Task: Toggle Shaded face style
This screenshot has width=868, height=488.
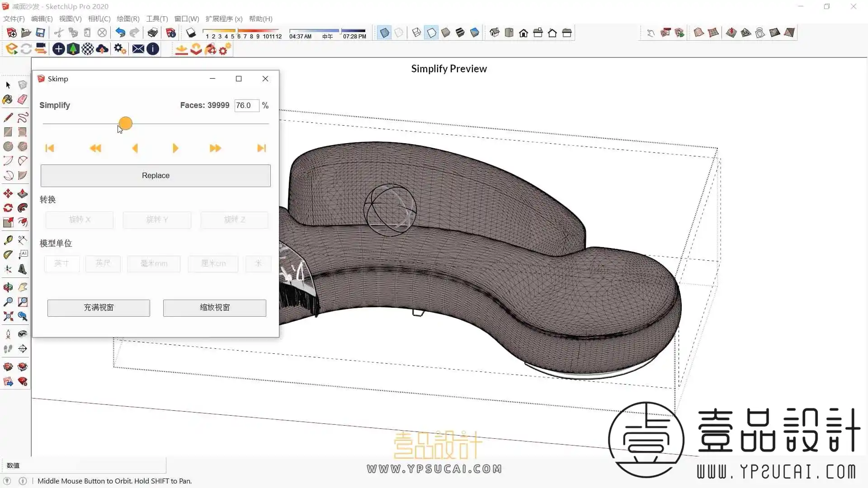Action: (x=446, y=33)
